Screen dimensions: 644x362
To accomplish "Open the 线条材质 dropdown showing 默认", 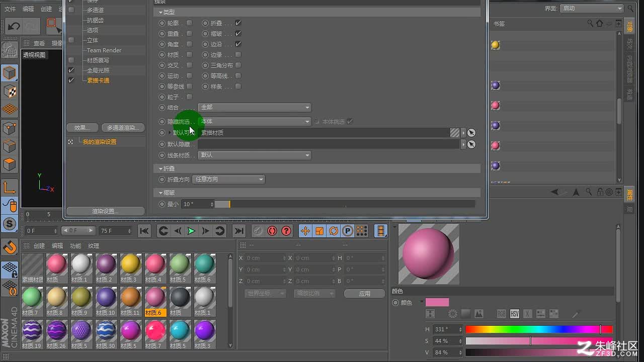I will coord(255,155).
